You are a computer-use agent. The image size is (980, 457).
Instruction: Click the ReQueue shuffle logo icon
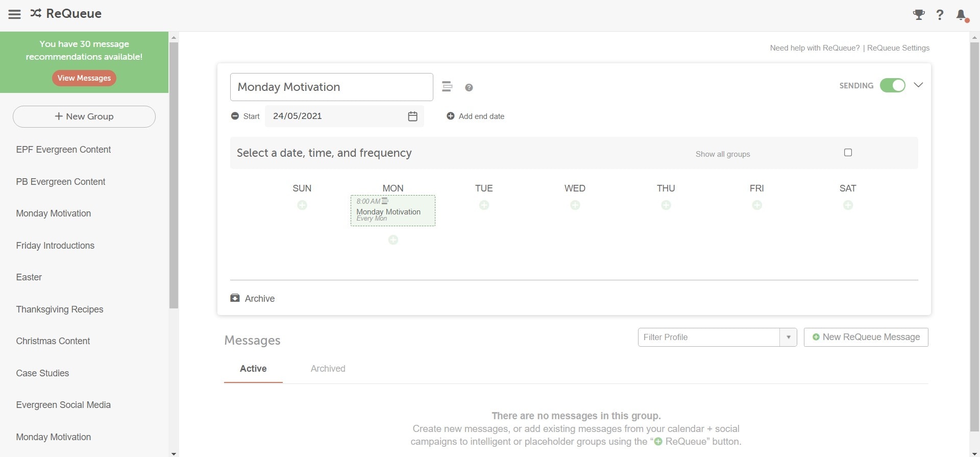click(36, 13)
